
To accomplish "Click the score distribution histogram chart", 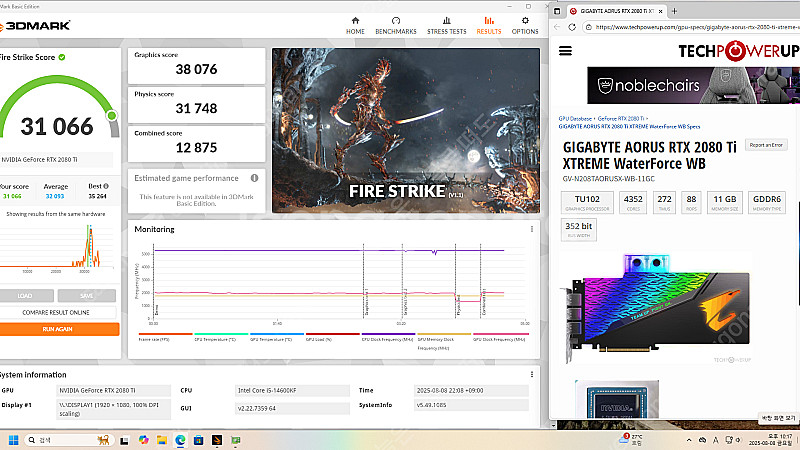I will point(56,247).
